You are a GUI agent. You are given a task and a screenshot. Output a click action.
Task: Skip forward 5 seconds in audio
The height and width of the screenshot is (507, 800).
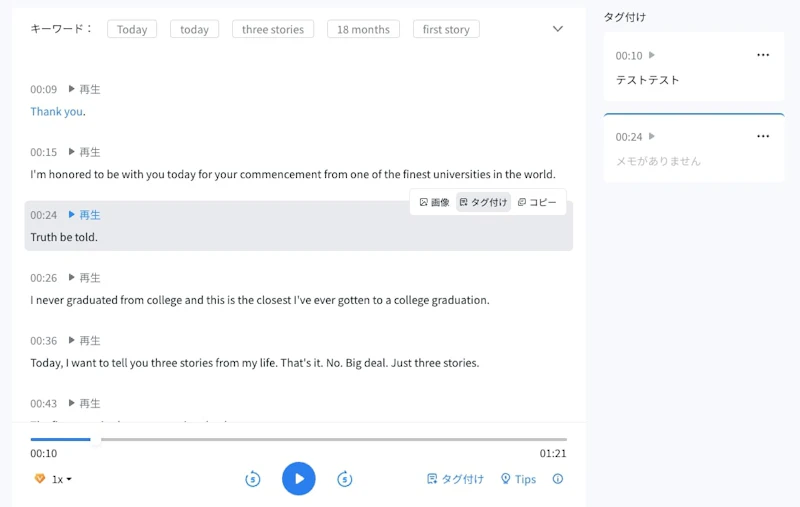[x=345, y=479]
